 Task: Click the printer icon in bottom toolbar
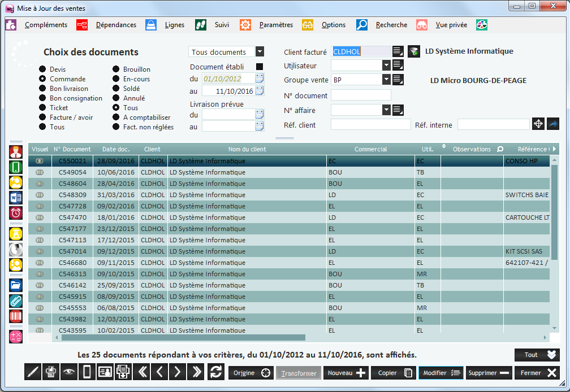51,372
